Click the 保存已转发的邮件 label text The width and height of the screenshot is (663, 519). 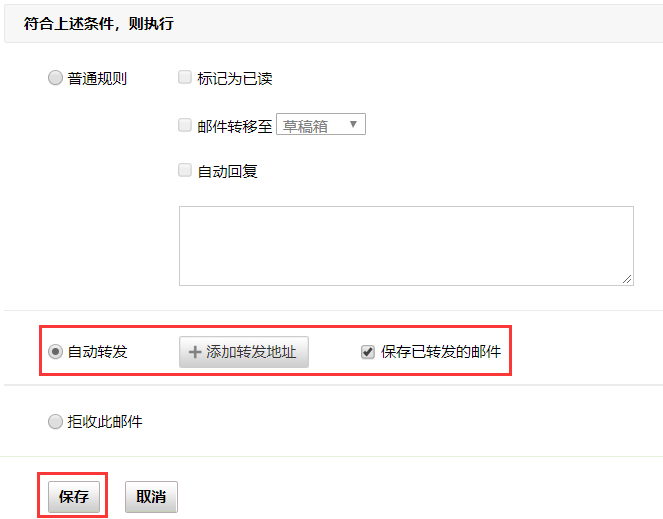click(441, 352)
